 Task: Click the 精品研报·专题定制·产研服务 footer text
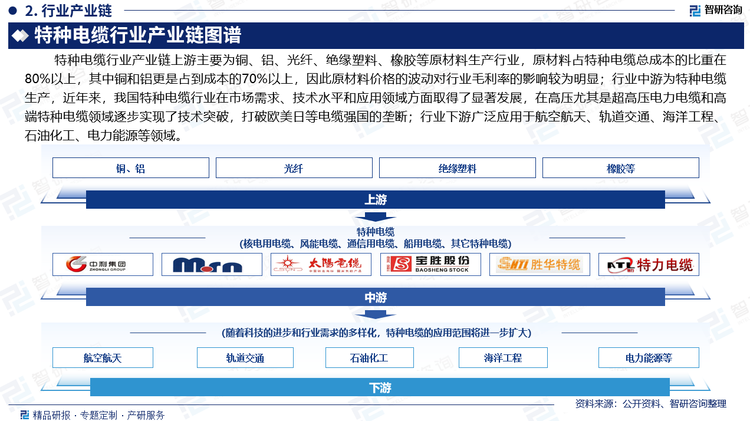click(99, 415)
